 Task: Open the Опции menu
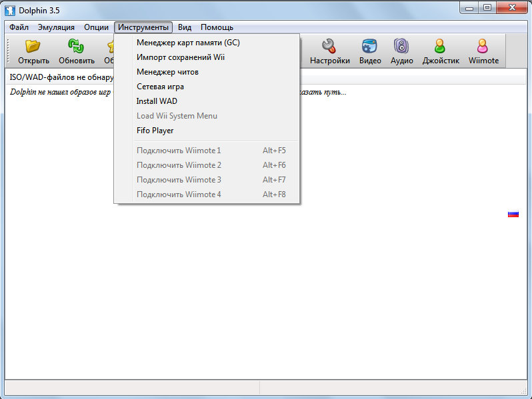(97, 27)
